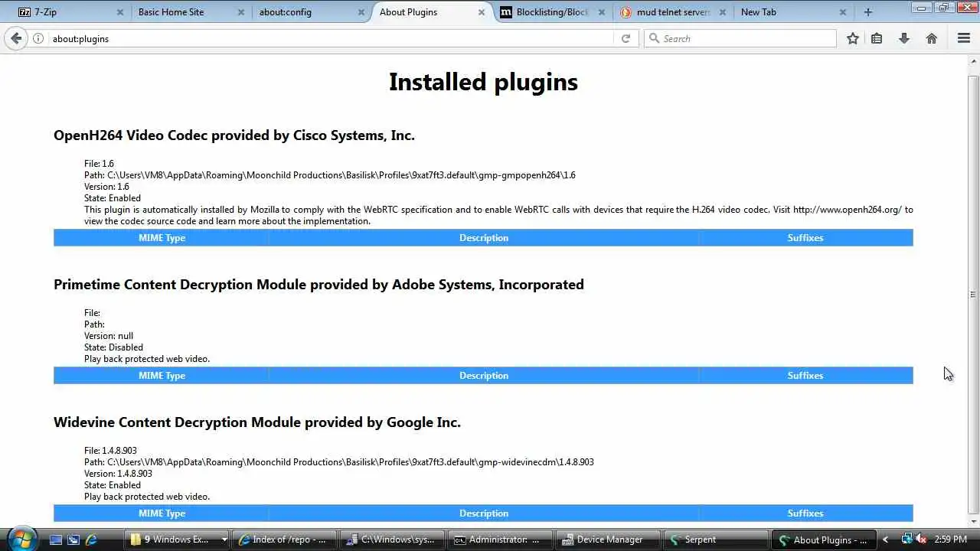Go back using the back arrow button
This screenshot has height=551, width=980.
(x=16, y=38)
